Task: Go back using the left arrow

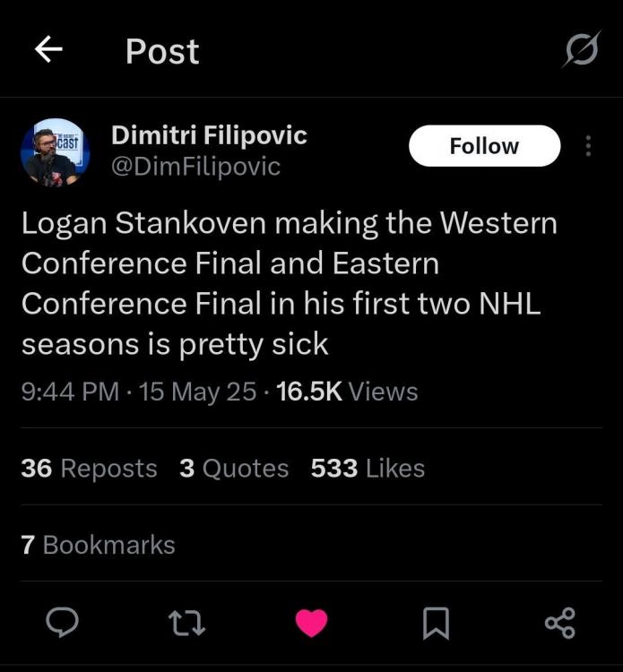Action: (x=48, y=51)
